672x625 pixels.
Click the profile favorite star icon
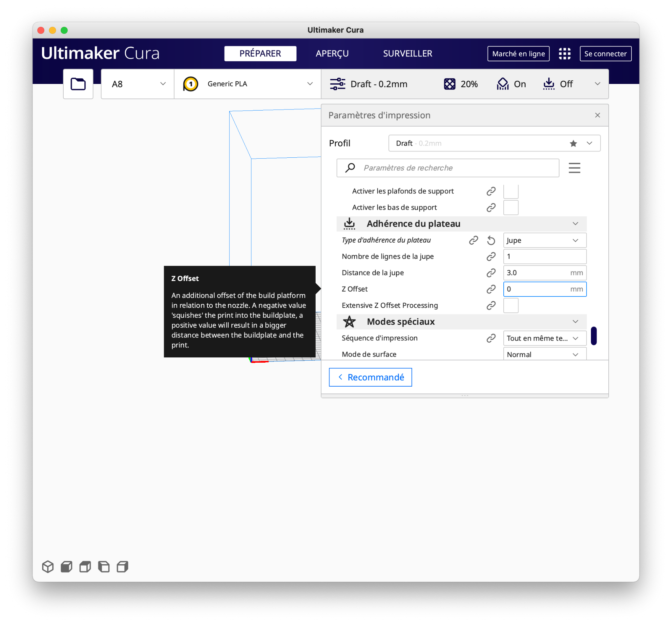(x=573, y=143)
